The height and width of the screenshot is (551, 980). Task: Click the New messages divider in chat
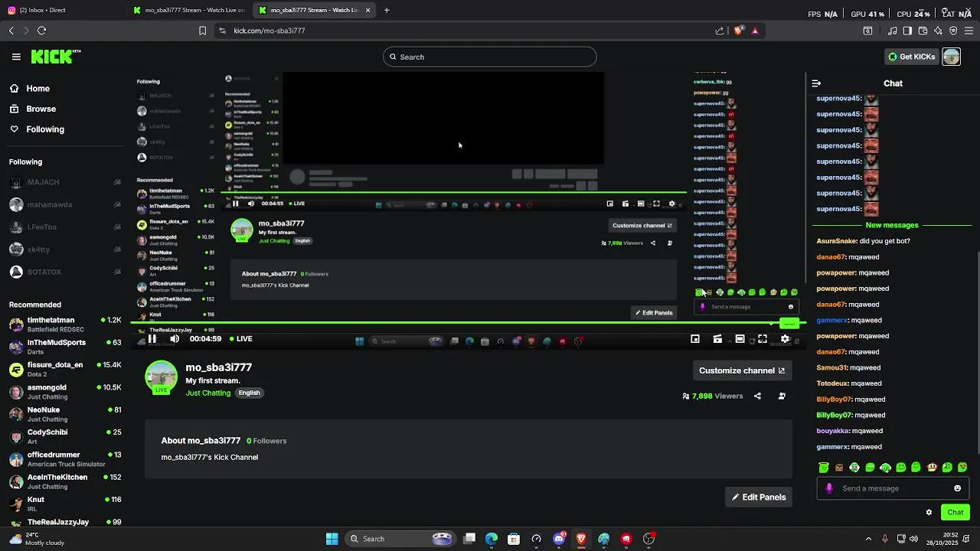[891, 225]
